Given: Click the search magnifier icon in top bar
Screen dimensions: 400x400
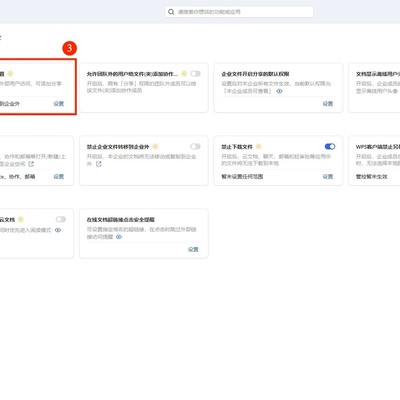Looking at the screenshot, I should tap(171, 12).
